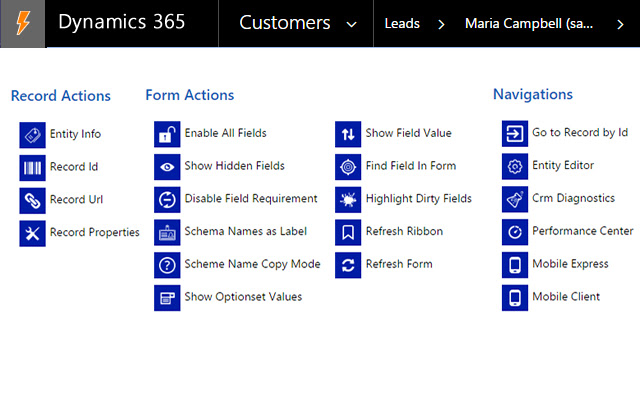Click the lightning bolt Level Up icon

(x=22, y=23)
